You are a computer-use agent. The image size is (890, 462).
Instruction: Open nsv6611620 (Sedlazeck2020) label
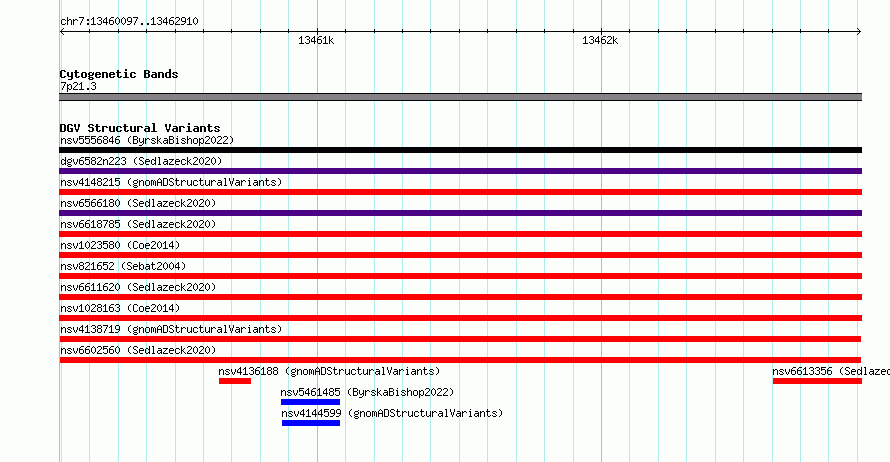(x=138, y=287)
